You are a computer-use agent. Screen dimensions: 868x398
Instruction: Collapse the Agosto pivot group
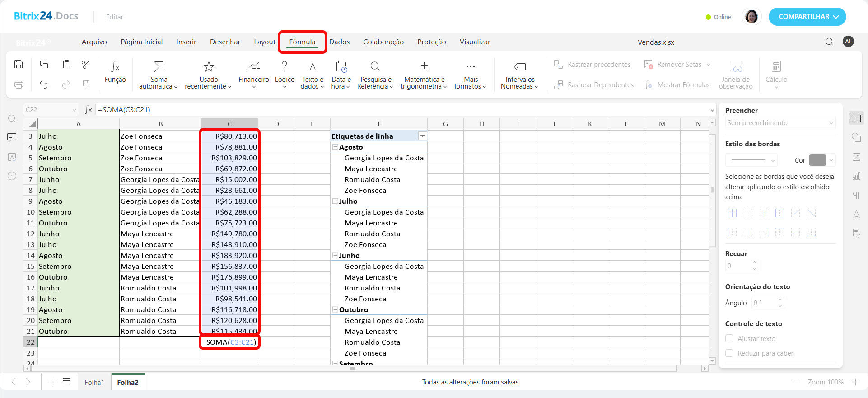(336, 147)
